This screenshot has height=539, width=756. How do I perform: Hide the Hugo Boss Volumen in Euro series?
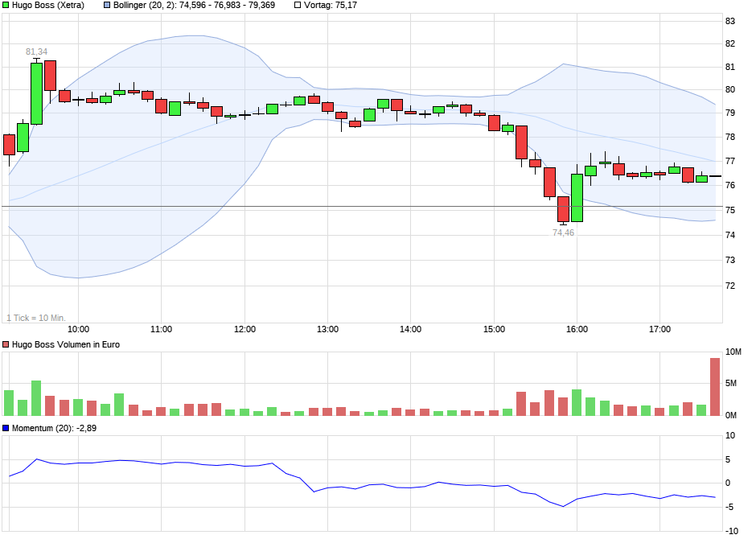coord(64,344)
